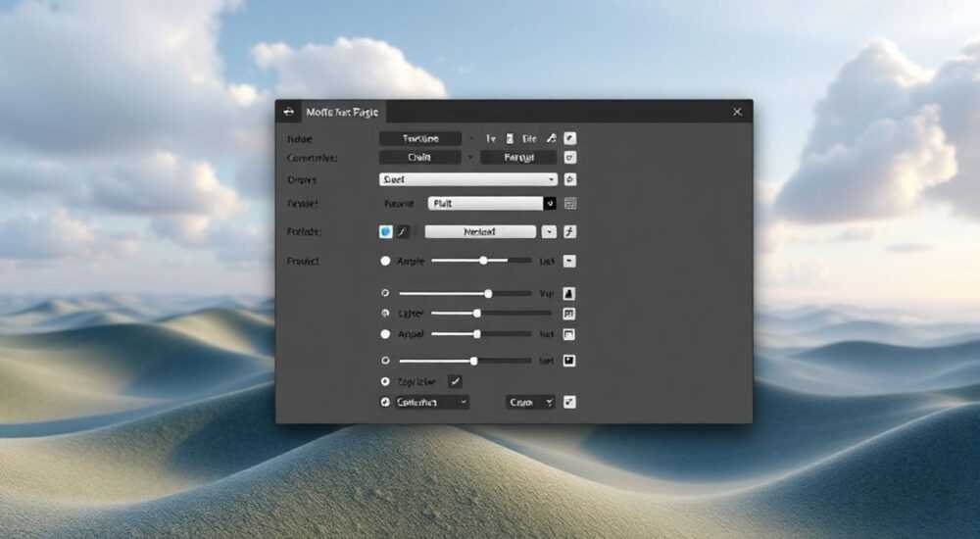Click the white icon right of 'Crann' dropdown
The height and width of the screenshot is (539, 980).
tap(569, 402)
